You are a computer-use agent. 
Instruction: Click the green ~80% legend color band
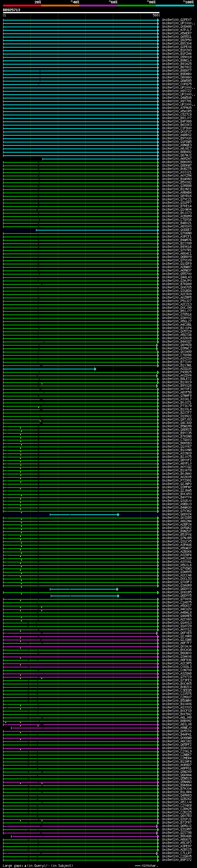[x=137, y=6]
